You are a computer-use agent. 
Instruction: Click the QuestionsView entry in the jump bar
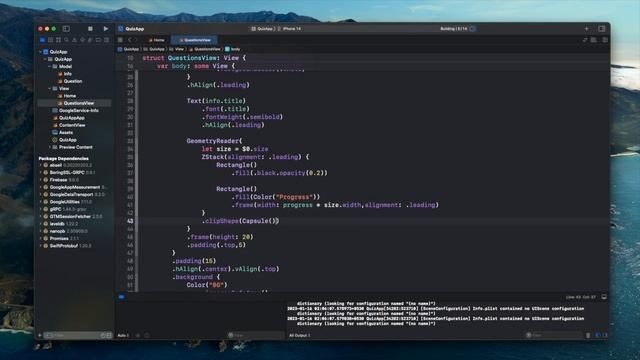pos(205,49)
